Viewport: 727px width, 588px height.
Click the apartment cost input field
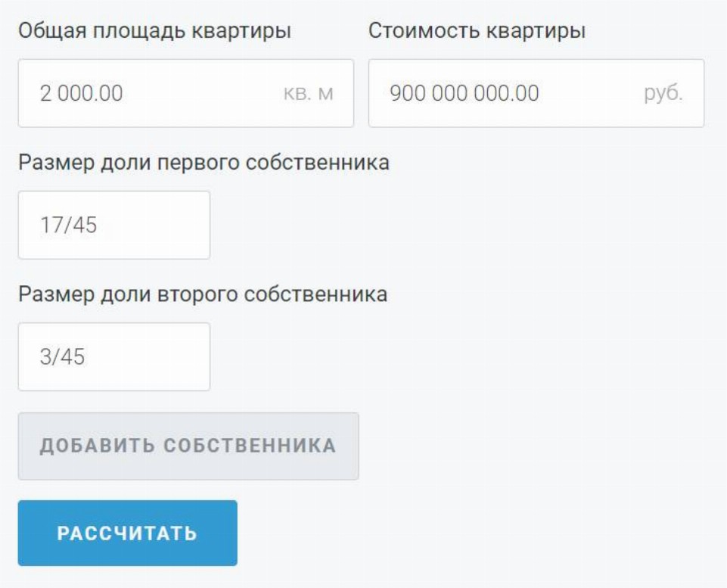[x=536, y=93]
